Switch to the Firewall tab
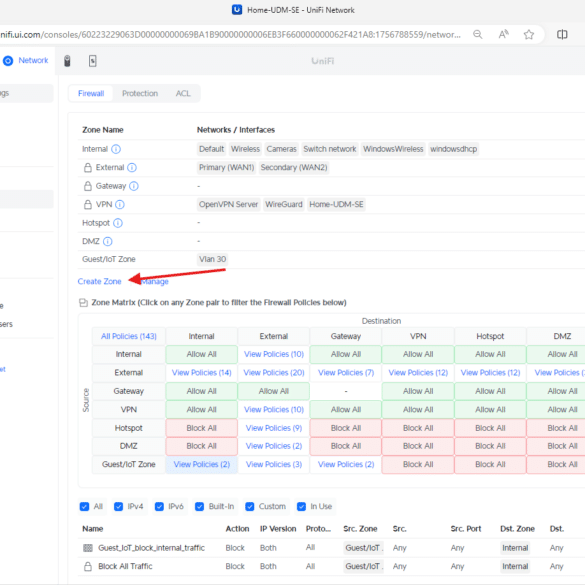Viewport: 585px width, 585px height. click(91, 93)
